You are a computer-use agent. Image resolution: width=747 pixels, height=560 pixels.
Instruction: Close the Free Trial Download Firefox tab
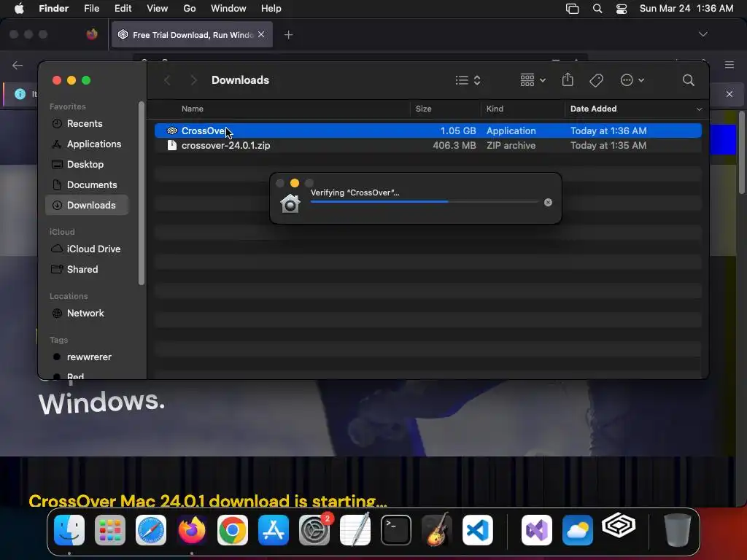[x=261, y=34]
